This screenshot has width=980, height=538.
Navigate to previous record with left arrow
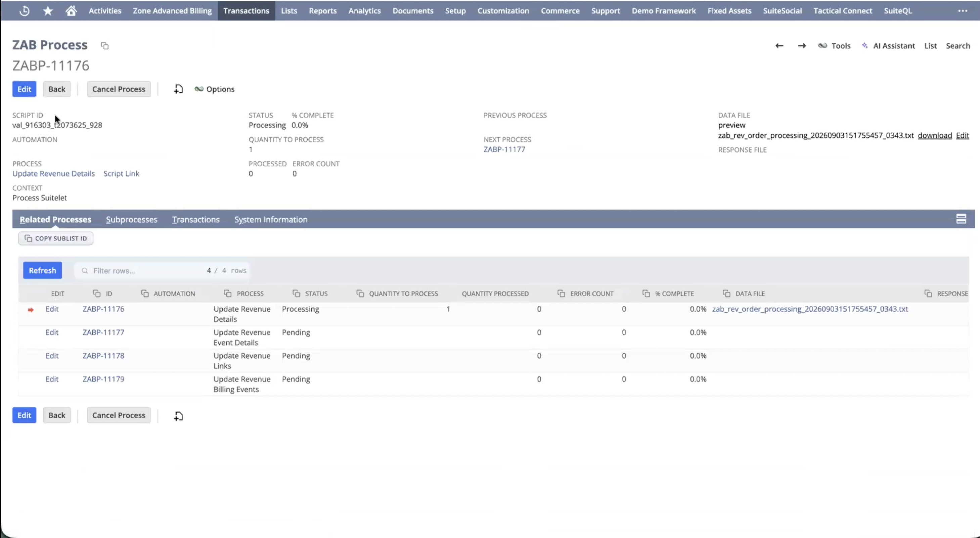[x=779, y=46]
